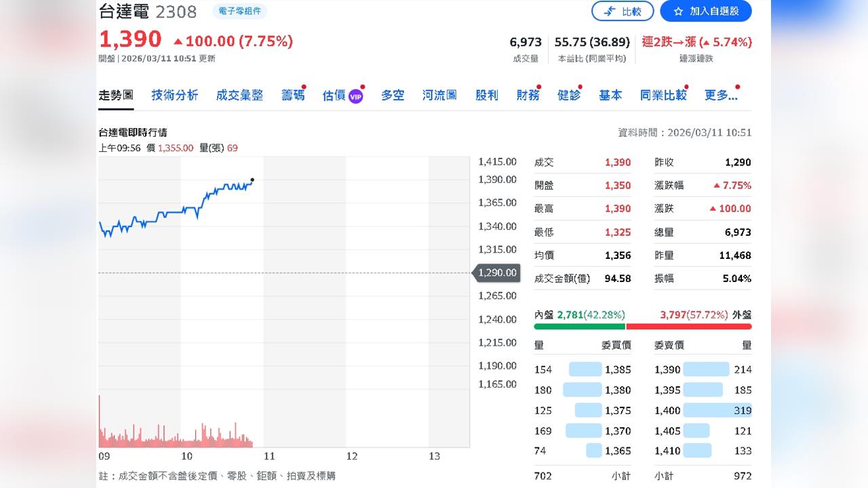Switch to the 技術分析 tab
Viewport: 868px width, 488px height.
pos(174,96)
